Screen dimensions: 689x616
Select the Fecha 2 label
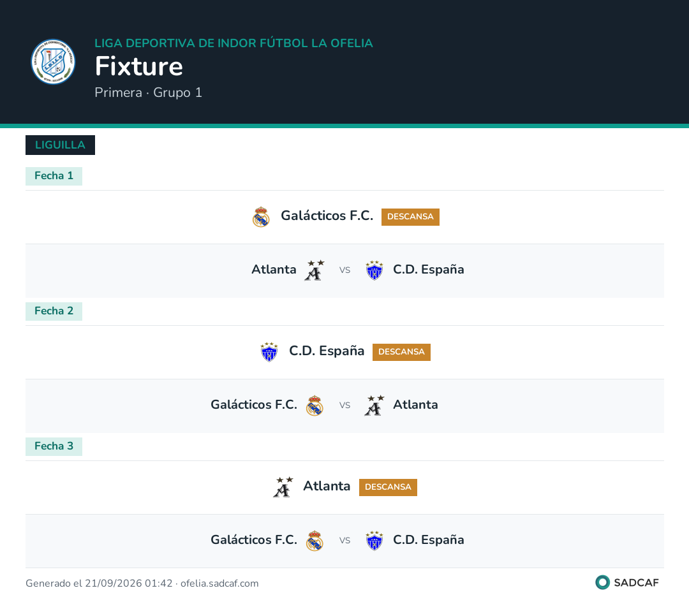coord(54,312)
